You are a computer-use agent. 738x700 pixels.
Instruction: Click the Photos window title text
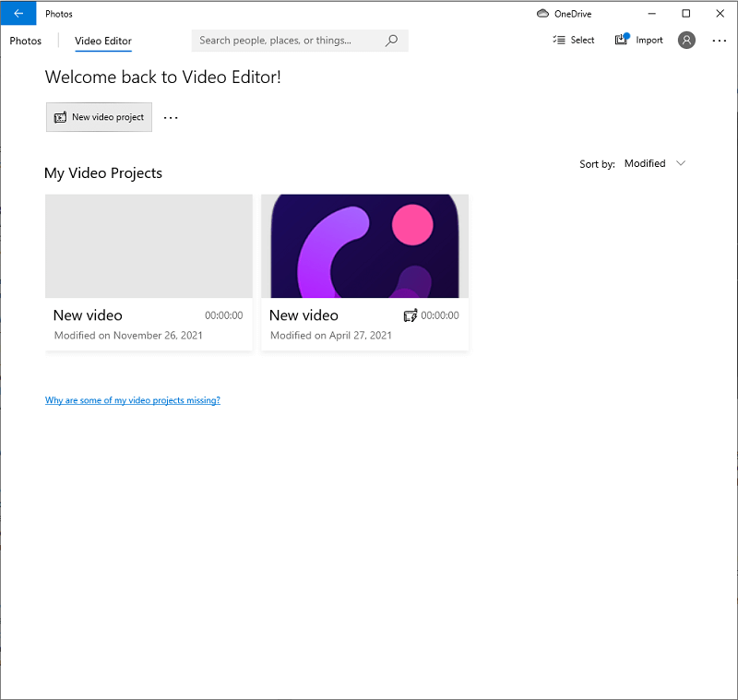[59, 14]
